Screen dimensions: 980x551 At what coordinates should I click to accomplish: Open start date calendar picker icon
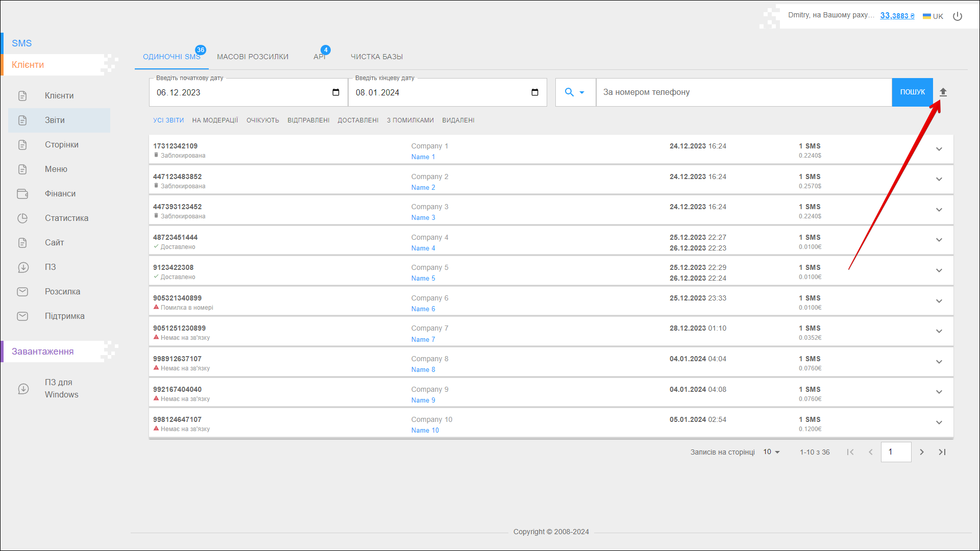(x=335, y=92)
